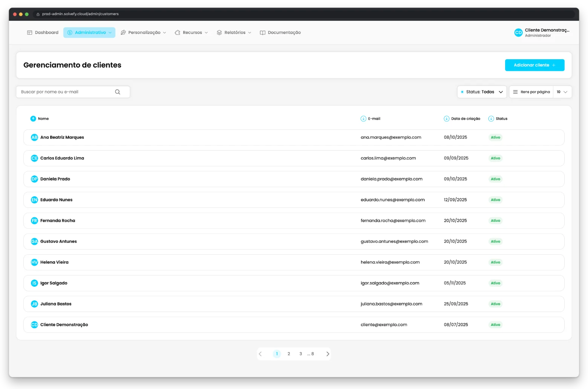588x389 pixels.
Task: Click Gustavo Antunes avatar icon
Action: tap(34, 241)
